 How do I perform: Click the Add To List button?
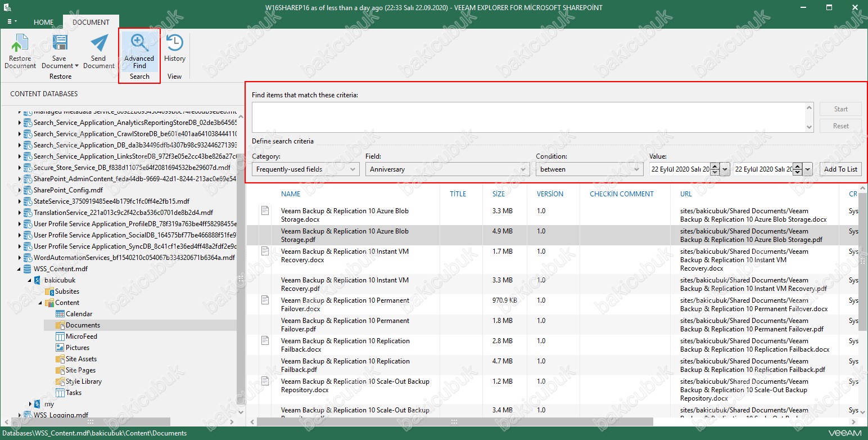point(840,169)
